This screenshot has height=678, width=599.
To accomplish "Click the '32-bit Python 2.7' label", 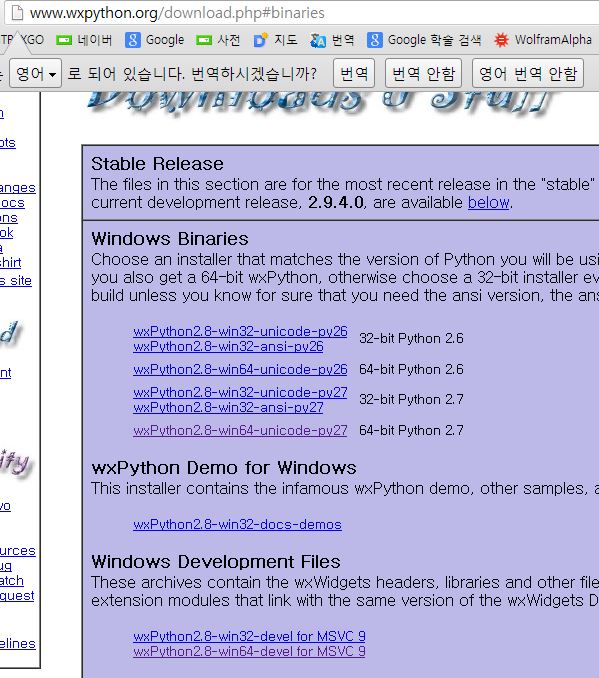I will click(x=411, y=399).
